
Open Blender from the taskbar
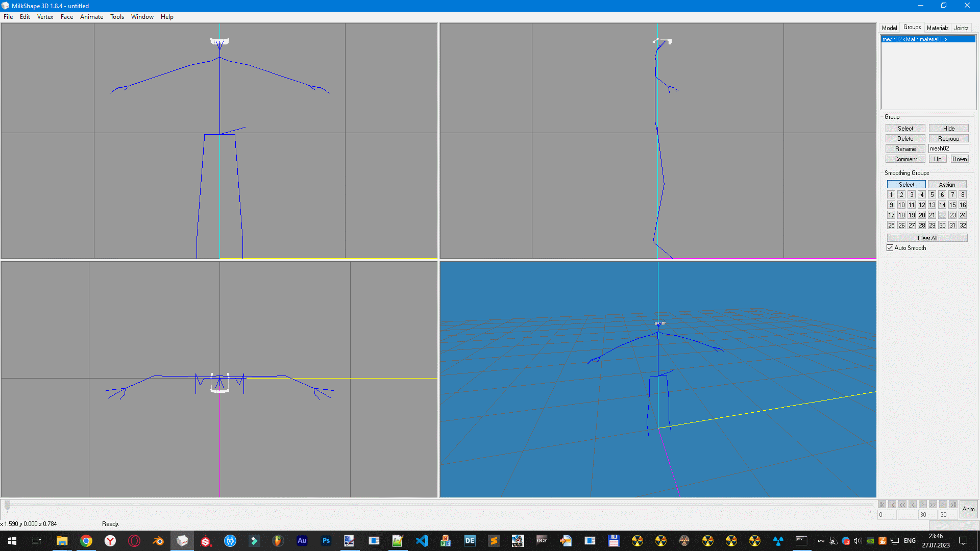point(158,541)
